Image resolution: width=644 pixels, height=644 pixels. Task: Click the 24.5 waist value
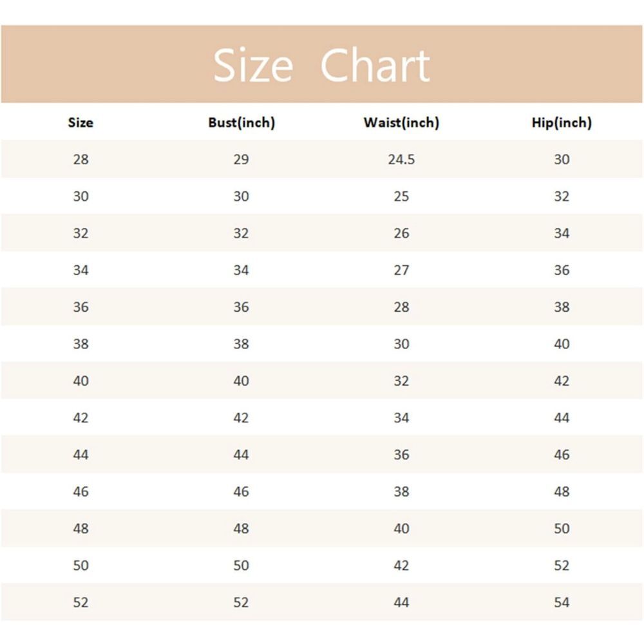click(x=401, y=159)
